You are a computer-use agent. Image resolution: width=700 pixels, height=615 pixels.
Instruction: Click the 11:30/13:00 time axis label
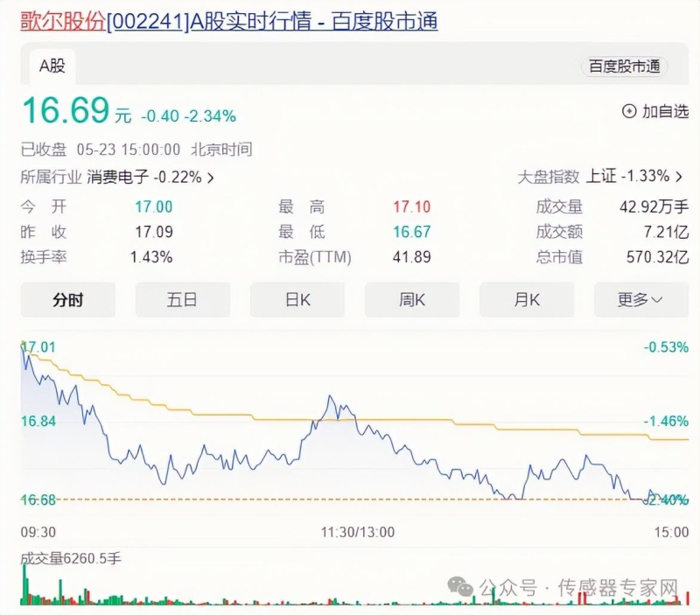[x=358, y=532]
